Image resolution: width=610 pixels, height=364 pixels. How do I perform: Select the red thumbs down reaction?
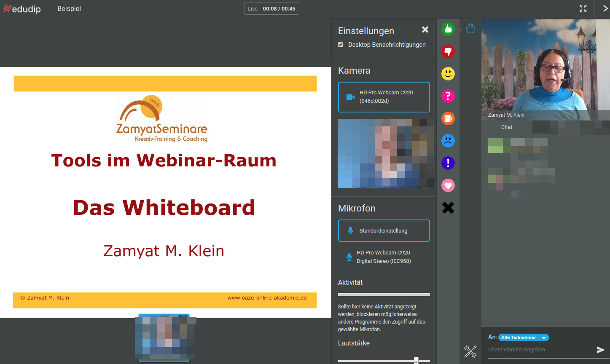click(448, 51)
